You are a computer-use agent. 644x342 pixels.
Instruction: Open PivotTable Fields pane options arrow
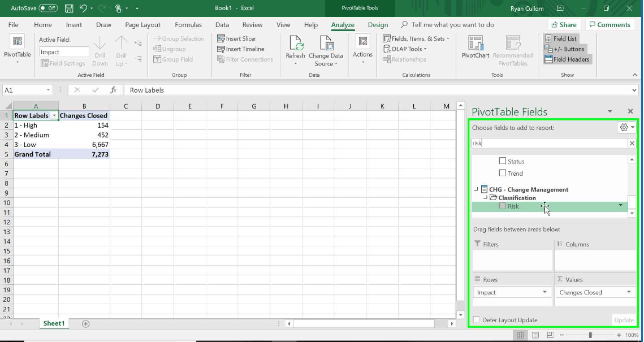coord(610,111)
